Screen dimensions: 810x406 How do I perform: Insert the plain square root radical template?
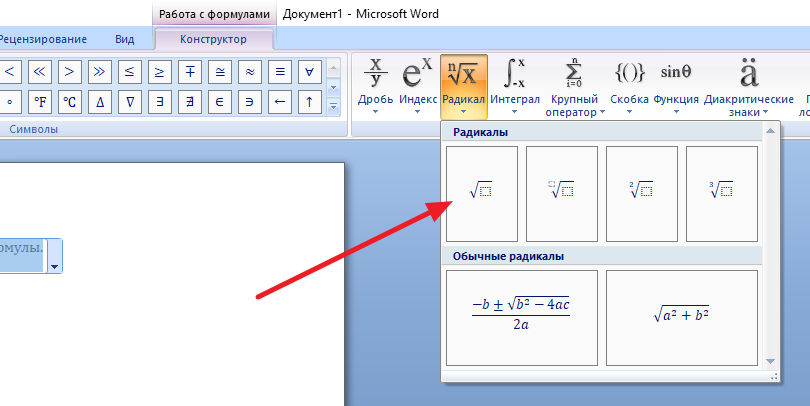[481, 193]
